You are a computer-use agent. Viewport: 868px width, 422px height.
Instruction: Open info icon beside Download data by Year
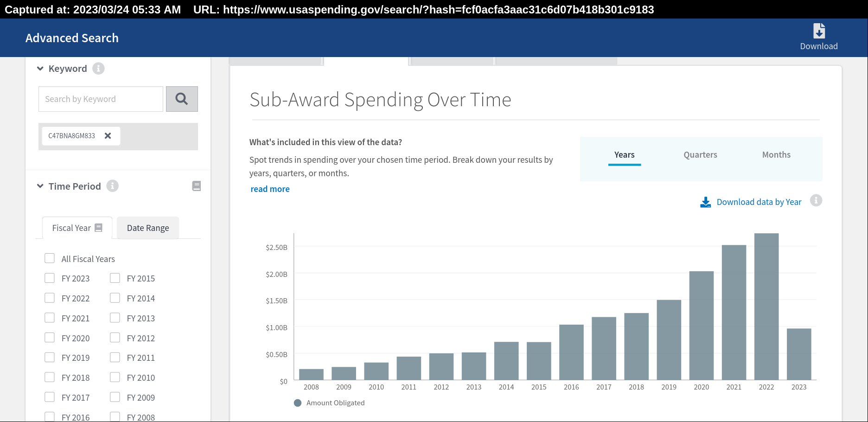click(816, 200)
